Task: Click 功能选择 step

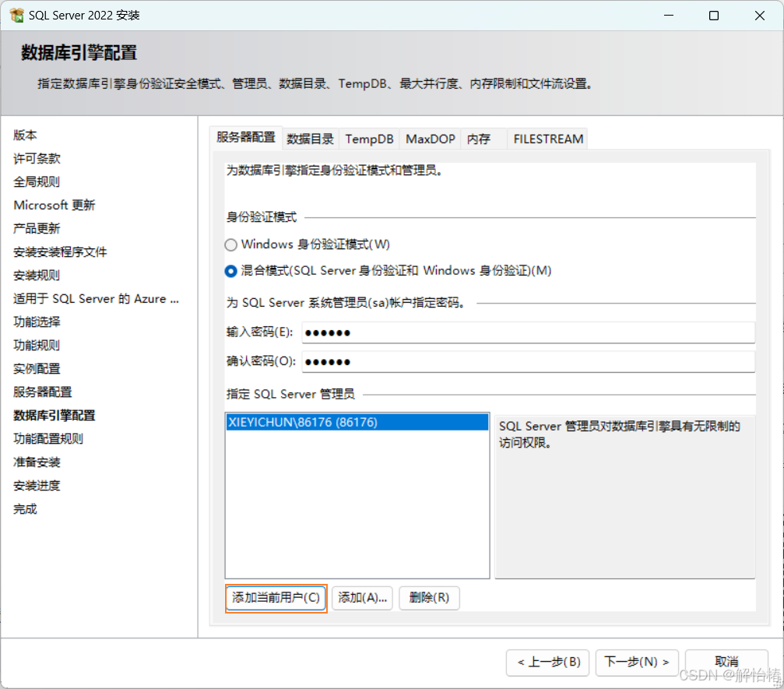Action: tap(37, 322)
